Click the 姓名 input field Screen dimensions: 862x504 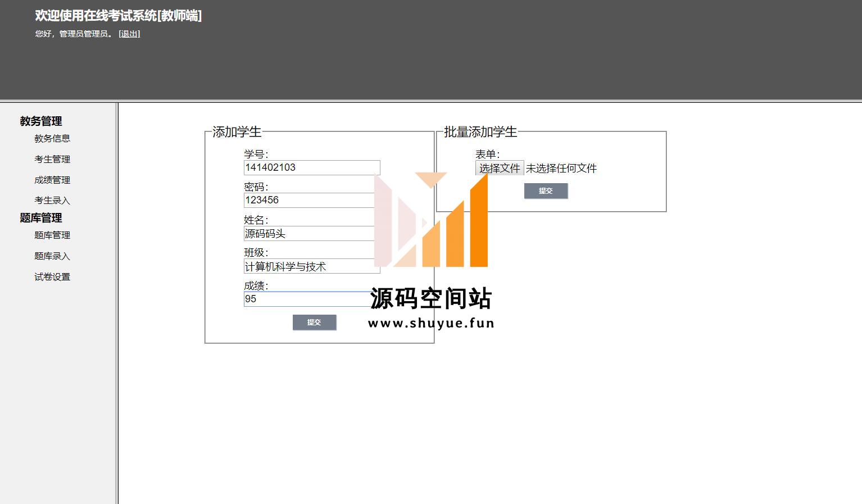pyautogui.click(x=312, y=233)
